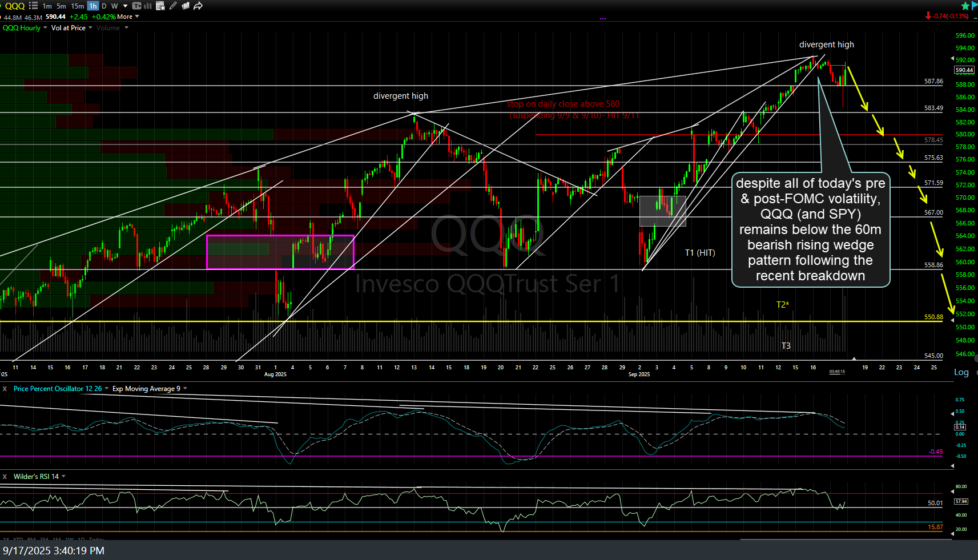Viewport: 978px width, 560px height.
Task: Click the volume bars icon in the top toolbar
Action: [x=147, y=6]
